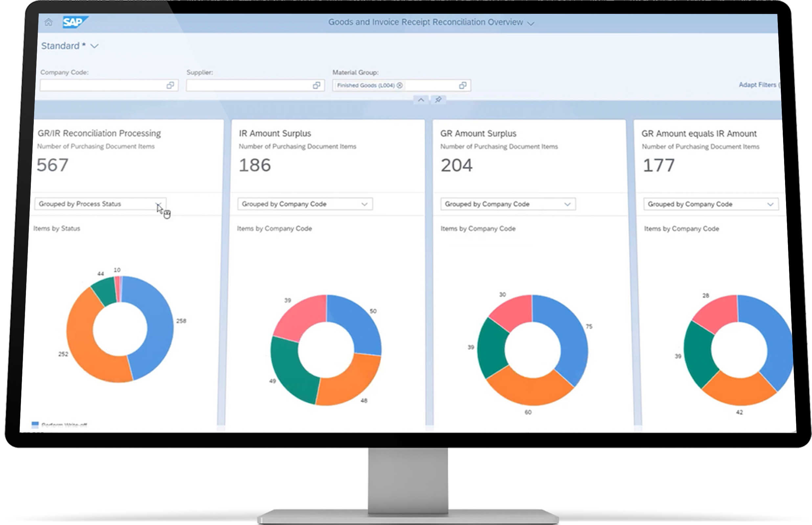Click the Adapt Filters link
This screenshot has width=812, height=525.
(x=757, y=85)
